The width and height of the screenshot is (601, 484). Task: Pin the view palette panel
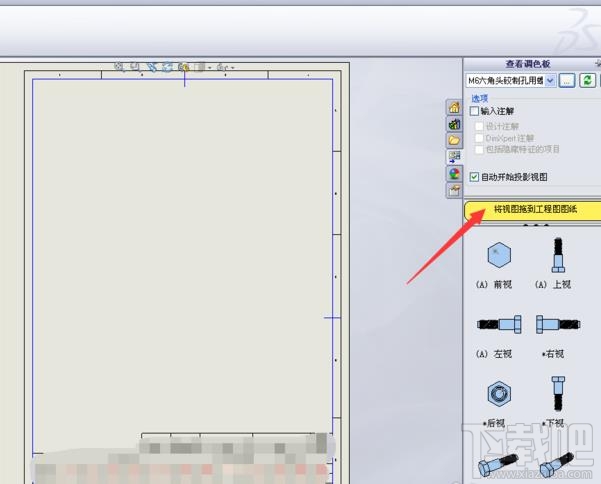tap(598, 63)
